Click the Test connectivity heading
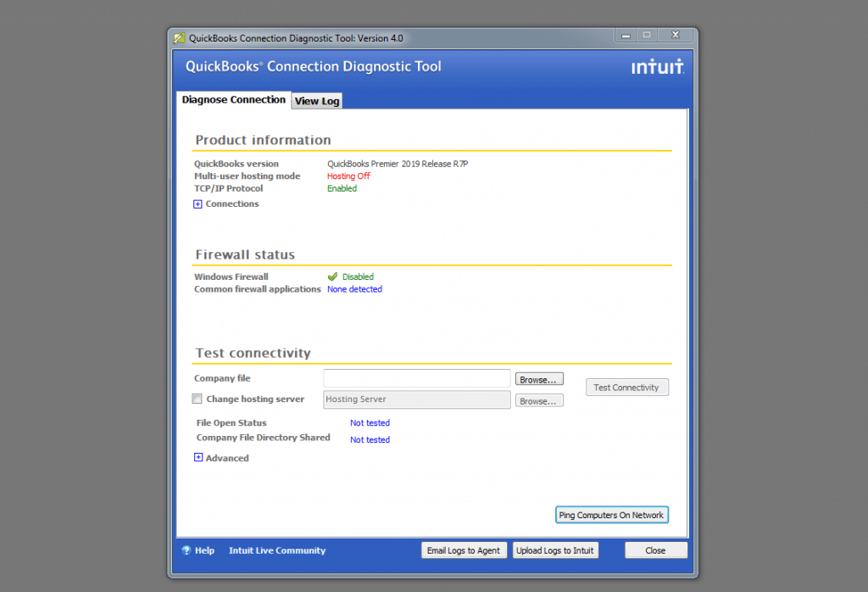 253,354
